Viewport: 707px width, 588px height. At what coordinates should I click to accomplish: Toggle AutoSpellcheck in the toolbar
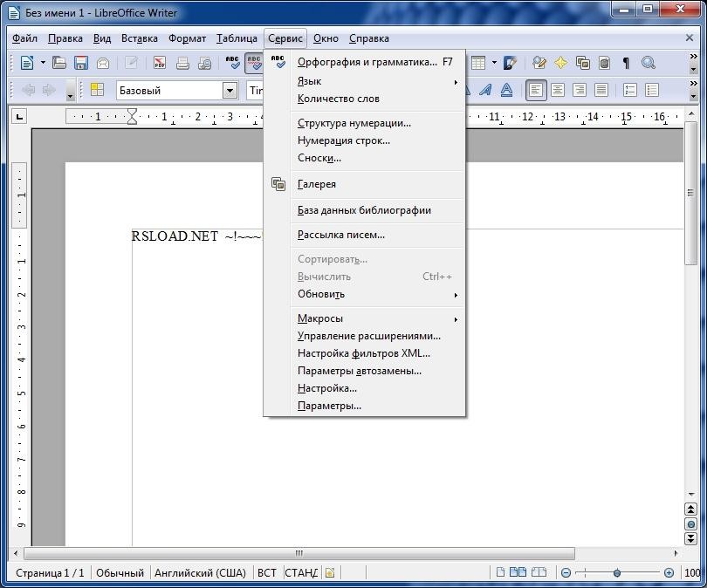(x=254, y=63)
